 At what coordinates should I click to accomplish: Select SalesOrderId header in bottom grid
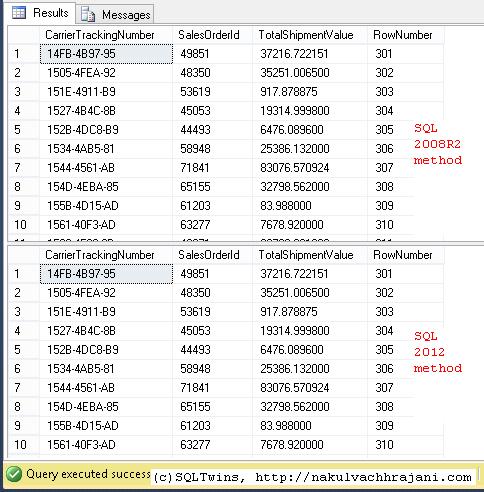point(213,255)
